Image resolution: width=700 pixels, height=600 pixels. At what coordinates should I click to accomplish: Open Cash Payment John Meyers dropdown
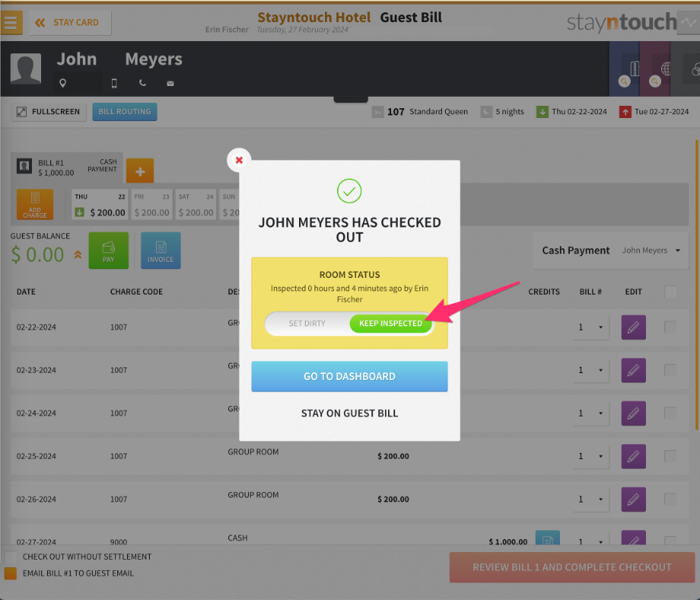coord(611,251)
